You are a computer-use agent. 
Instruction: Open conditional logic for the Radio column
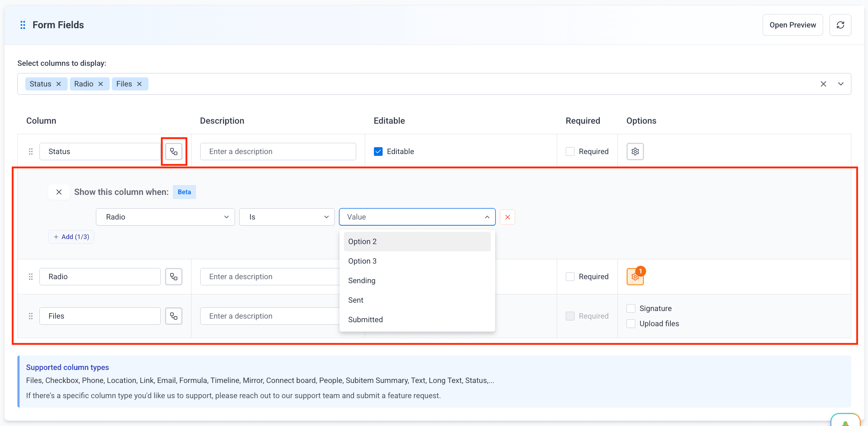coord(174,277)
